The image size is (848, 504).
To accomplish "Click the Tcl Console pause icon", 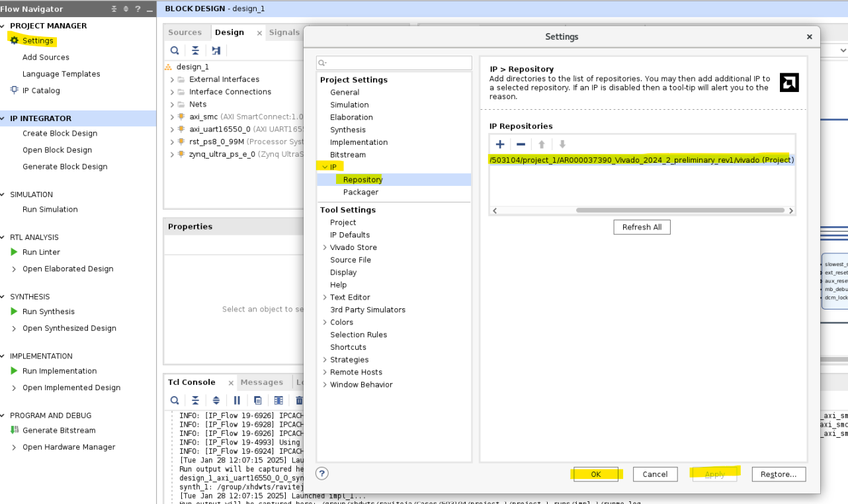I will [237, 400].
